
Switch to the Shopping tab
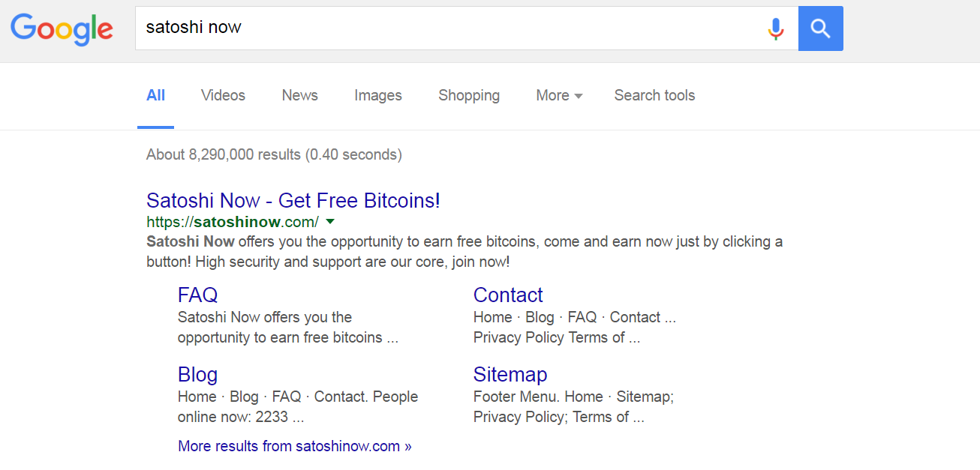tap(469, 95)
